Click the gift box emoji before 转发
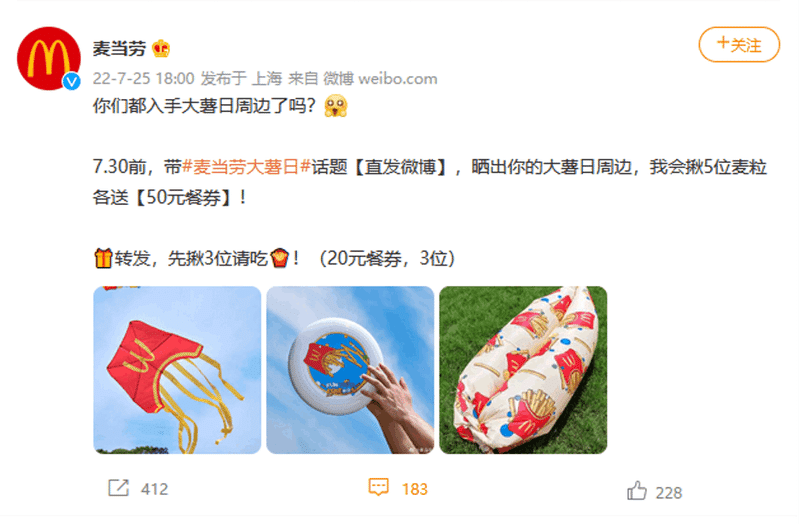The image size is (800, 524). [x=103, y=258]
